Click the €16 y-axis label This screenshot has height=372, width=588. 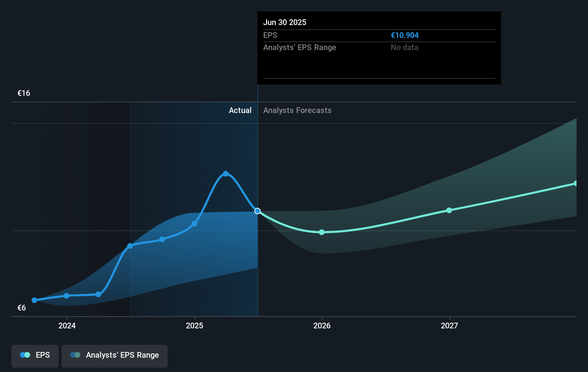coord(24,93)
